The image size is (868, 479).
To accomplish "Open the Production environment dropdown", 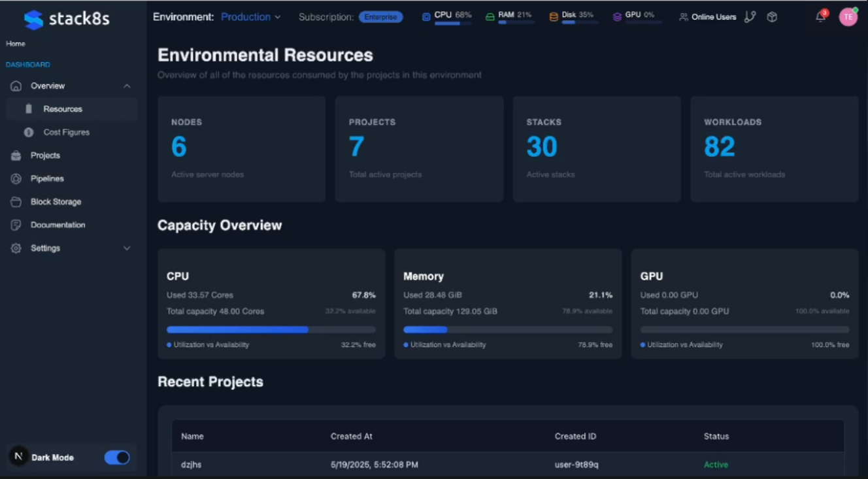I will [x=250, y=16].
